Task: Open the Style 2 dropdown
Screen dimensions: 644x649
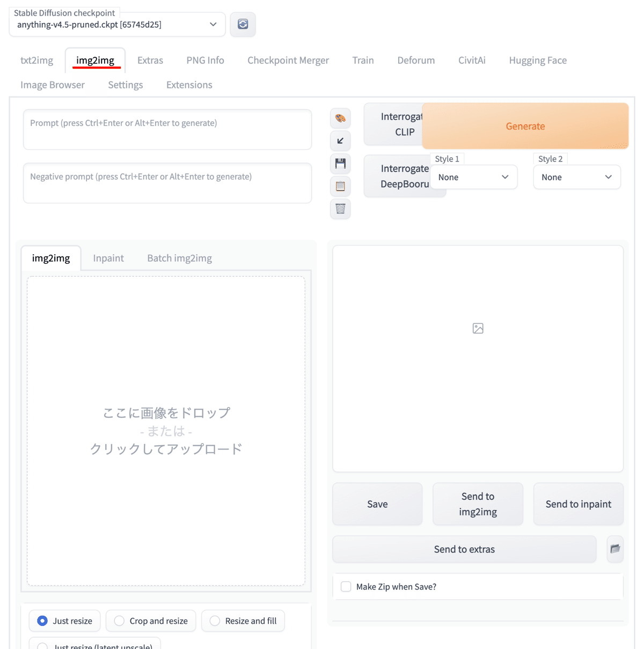Action: coord(577,177)
